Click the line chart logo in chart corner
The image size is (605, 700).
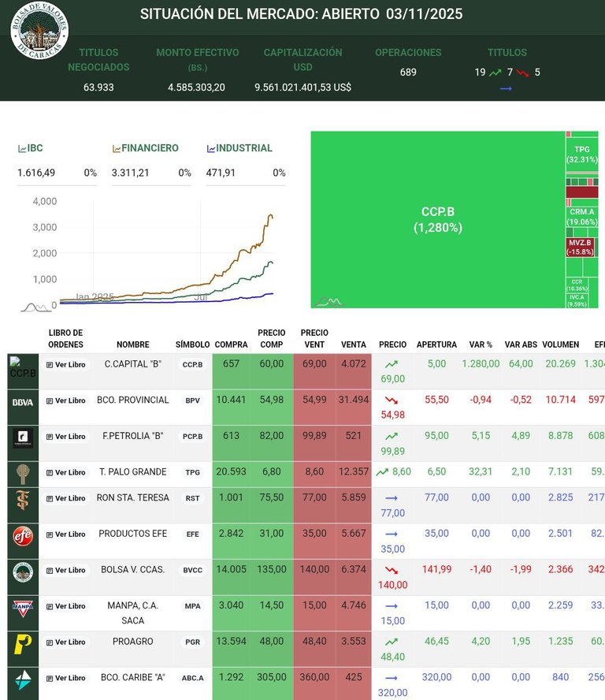coord(36,307)
